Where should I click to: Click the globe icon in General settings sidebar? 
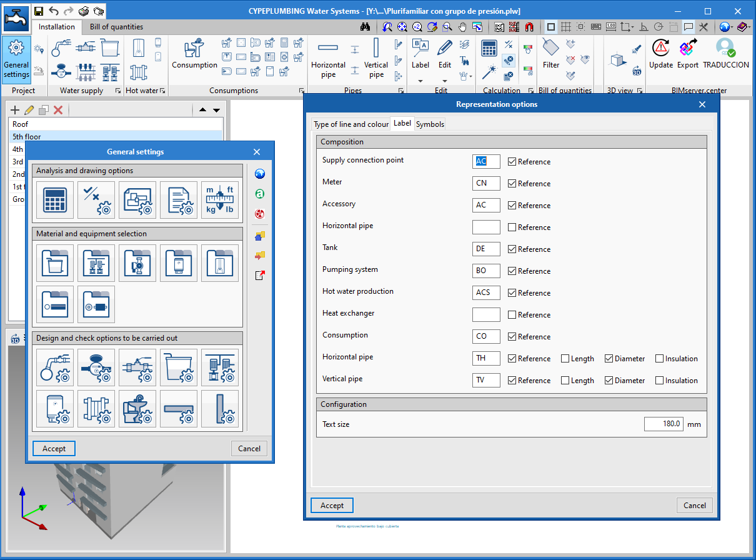[x=260, y=174]
